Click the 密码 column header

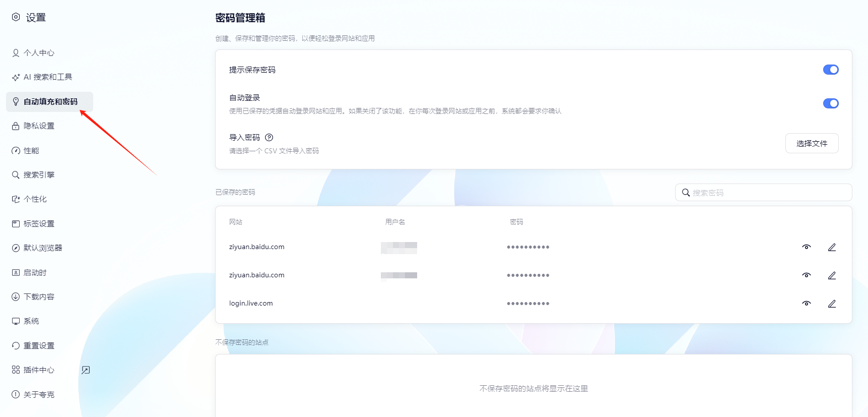(x=516, y=222)
